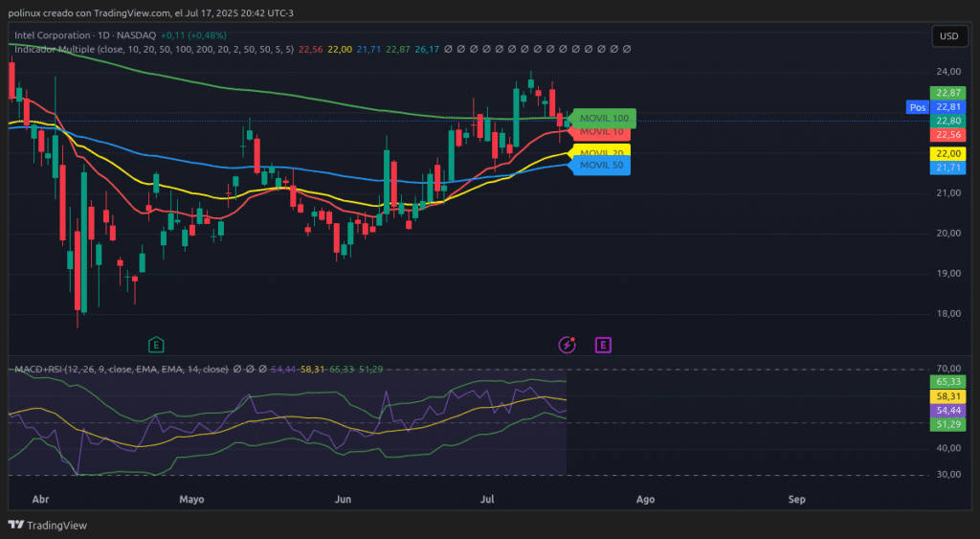Click the purple lightning event icon
The image size is (980, 539).
click(568, 344)
